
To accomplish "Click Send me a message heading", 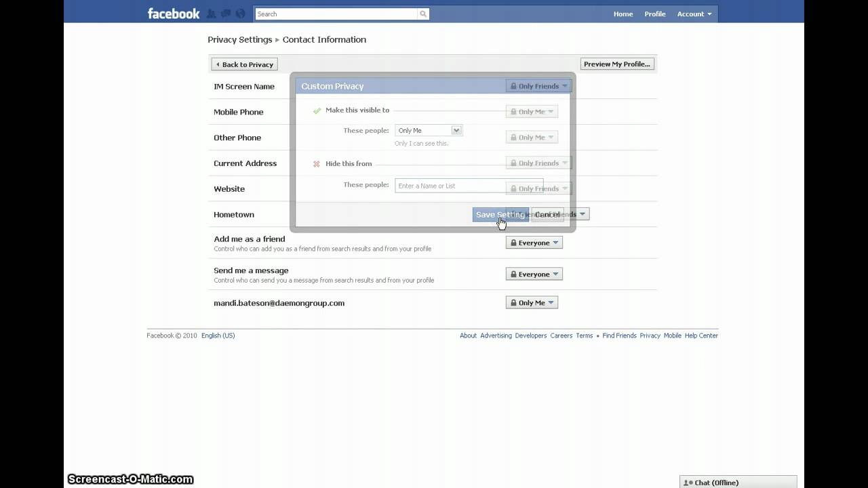I will point(251,270).
